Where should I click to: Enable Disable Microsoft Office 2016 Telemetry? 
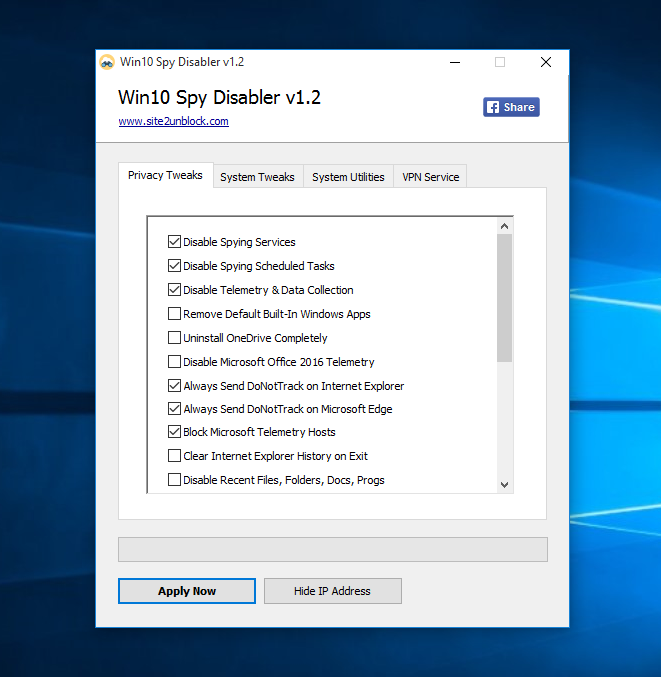(174, 361)
